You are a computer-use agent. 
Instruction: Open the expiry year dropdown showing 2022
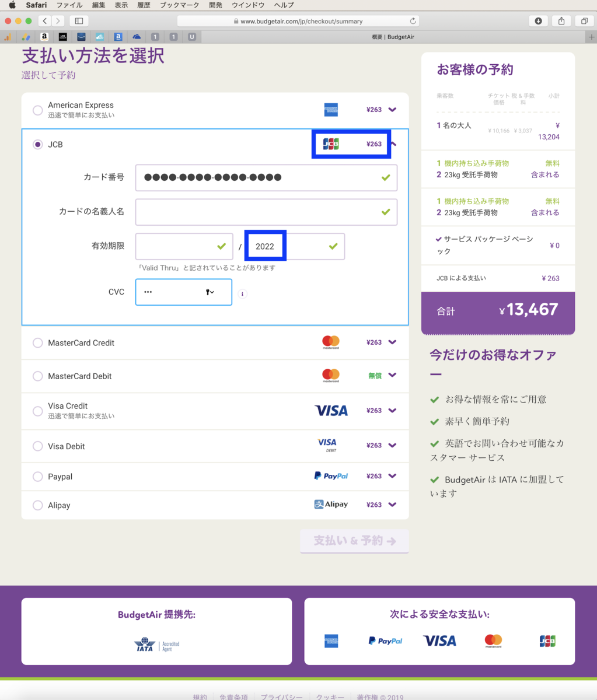(x=296, y=246)
